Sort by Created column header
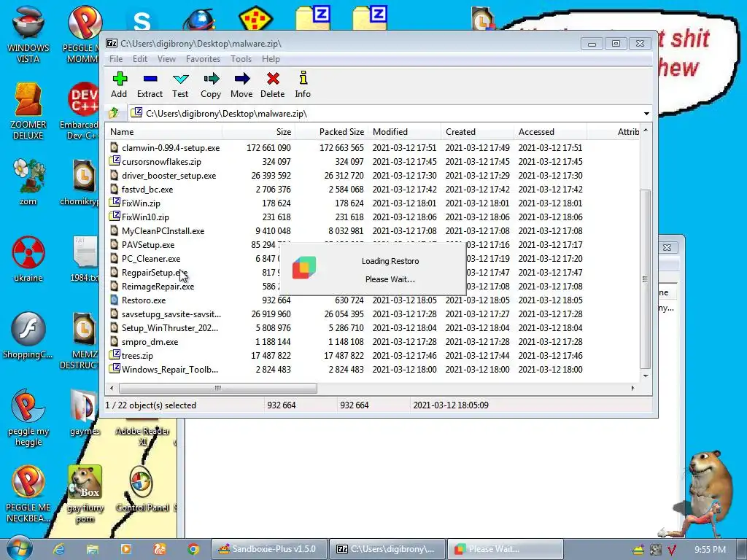 tap(477, 132)
